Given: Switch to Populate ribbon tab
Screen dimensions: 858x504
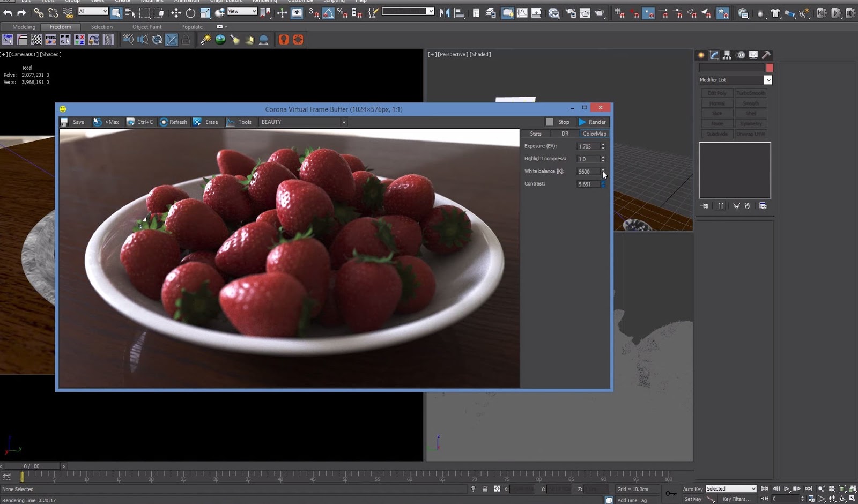Looking at the screenshot, I should (x=192, y=27).
